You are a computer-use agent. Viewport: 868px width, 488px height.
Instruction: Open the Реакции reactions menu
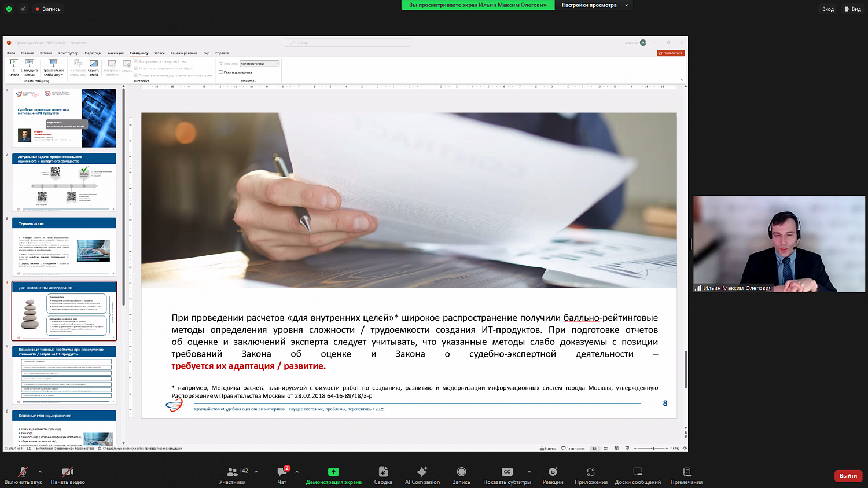coord(553,475)
